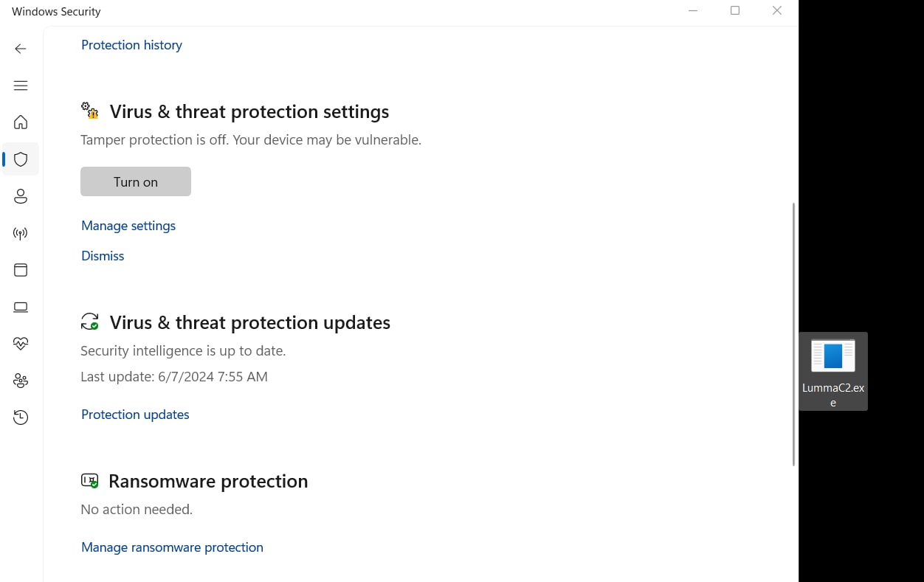The image size is (924, 582).
Task: Select the LummaC2.exe desktop file
Action: pos(833,371)
